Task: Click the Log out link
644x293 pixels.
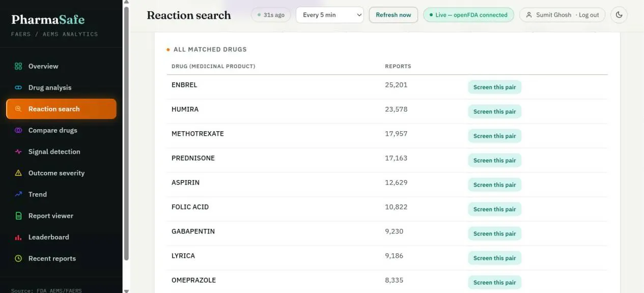Action: coord(589,15)
